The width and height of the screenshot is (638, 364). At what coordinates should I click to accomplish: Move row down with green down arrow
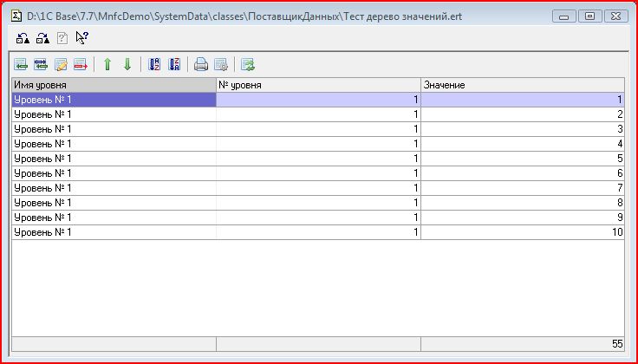127,64
